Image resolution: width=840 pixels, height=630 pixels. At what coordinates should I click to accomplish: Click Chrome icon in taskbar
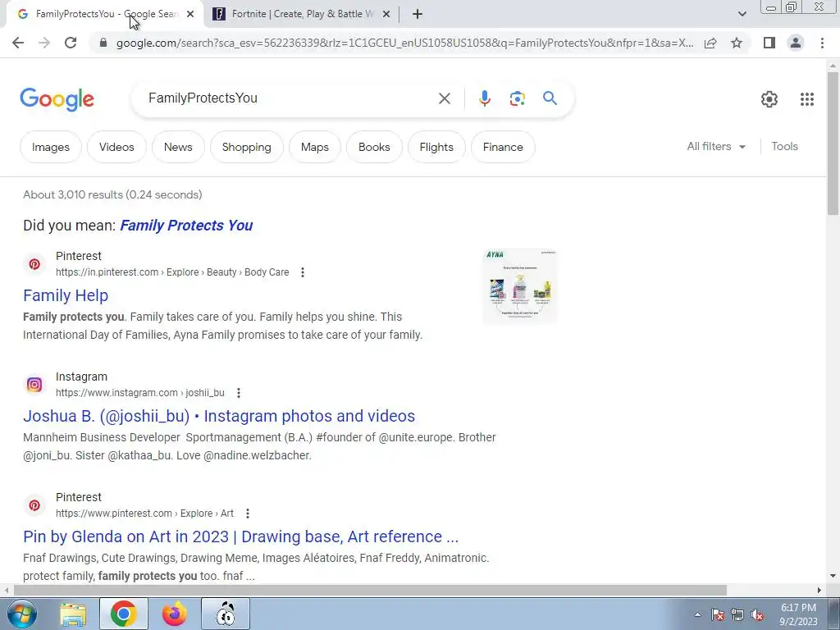click(123, 614)
